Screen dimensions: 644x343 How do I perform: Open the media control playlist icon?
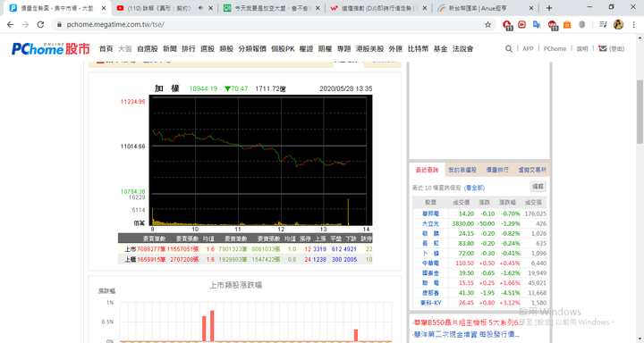(x=603, y=25)
